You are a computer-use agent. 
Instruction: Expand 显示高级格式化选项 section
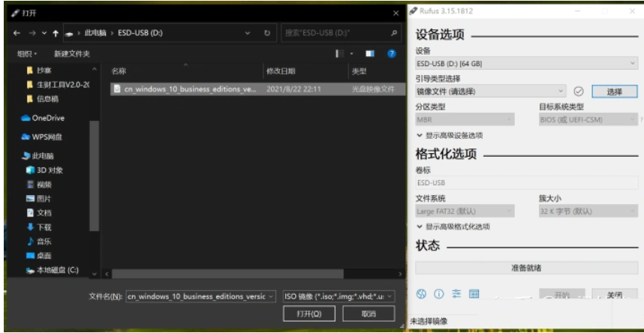pos(454,226)
